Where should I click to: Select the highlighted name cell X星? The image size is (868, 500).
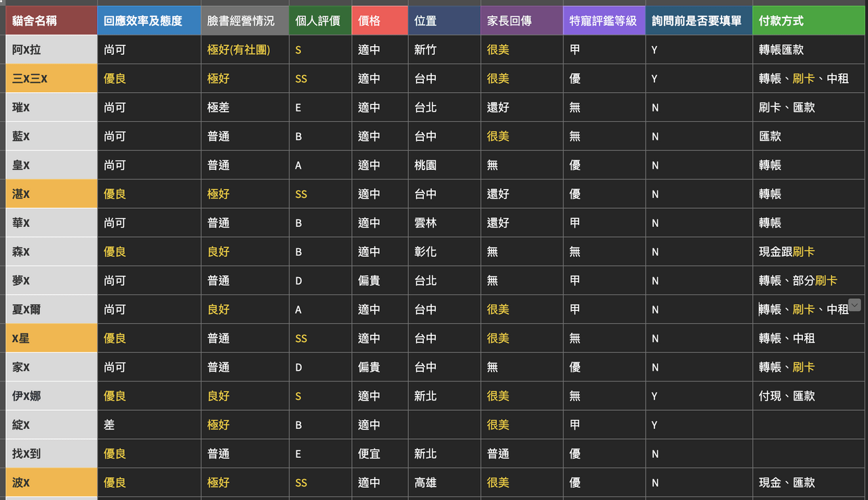tap(52, 338)
